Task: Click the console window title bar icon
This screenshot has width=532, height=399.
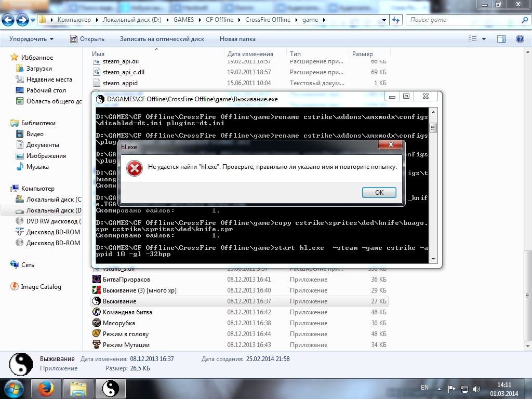Action: [100, 99]
